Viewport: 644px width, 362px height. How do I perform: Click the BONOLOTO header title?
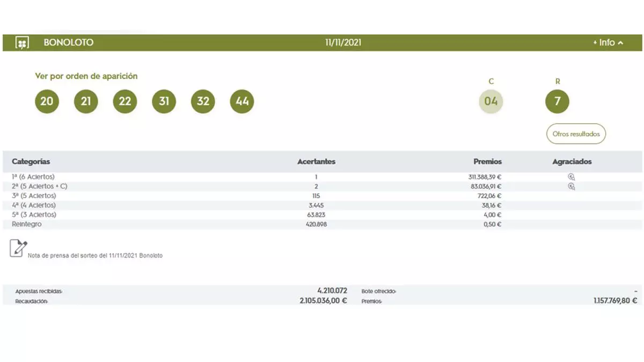(68, 43)
